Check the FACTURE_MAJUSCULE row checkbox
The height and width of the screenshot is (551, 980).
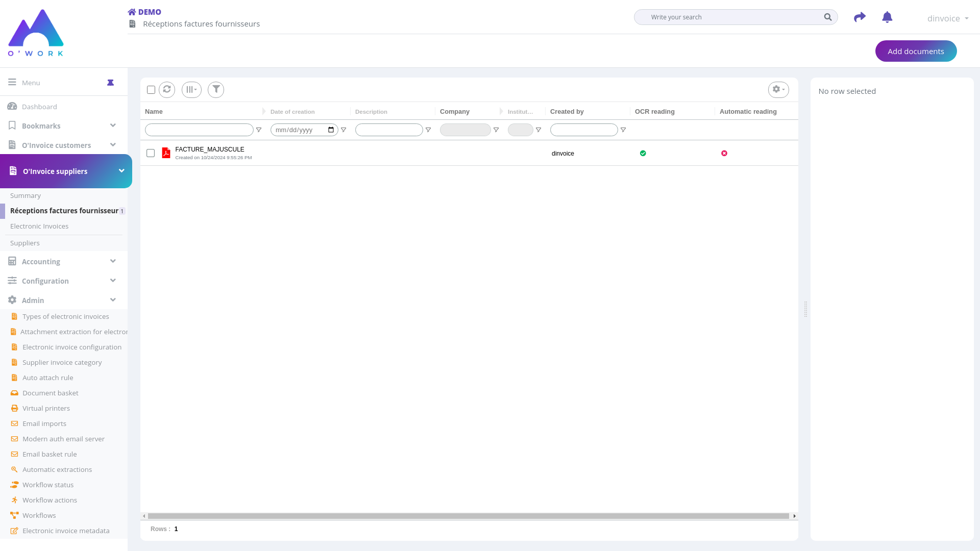151,153
